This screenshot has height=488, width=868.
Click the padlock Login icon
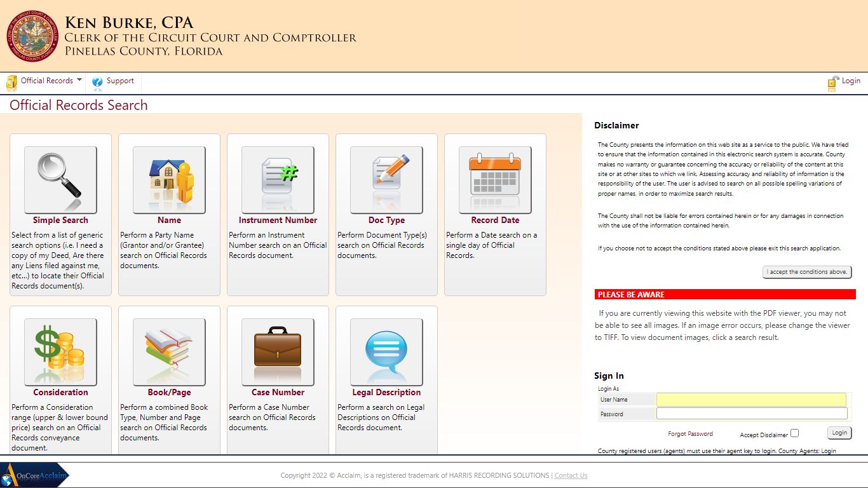[833, 83]
